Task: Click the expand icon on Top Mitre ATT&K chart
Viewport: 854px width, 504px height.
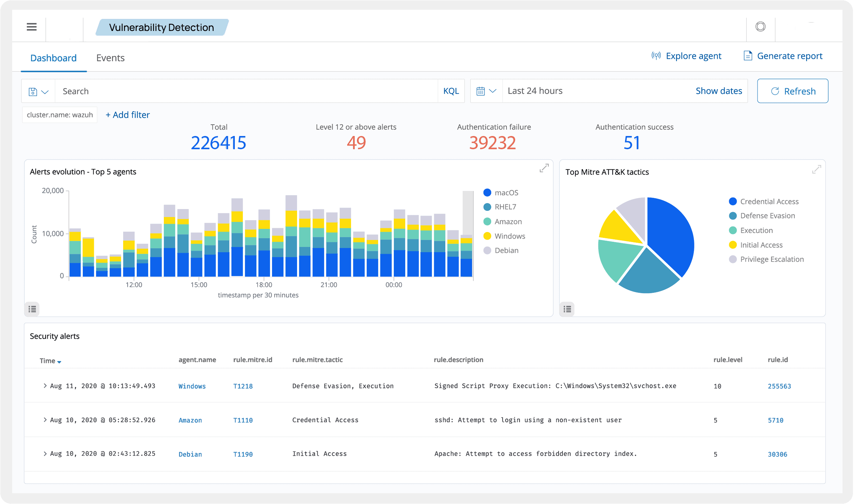Action: click(x=817, y=169)
